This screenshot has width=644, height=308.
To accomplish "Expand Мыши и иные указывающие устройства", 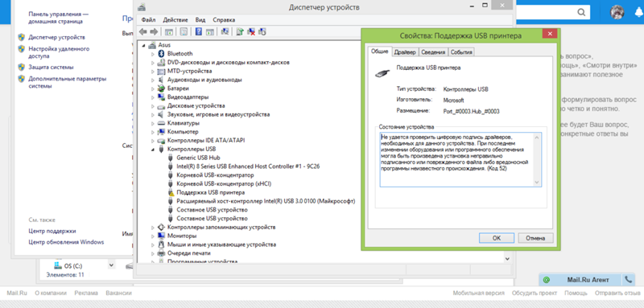I will pos(153,244).
